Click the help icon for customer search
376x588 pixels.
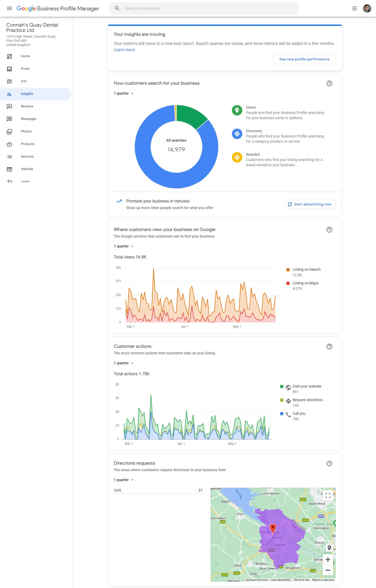(x=329, y=83)
